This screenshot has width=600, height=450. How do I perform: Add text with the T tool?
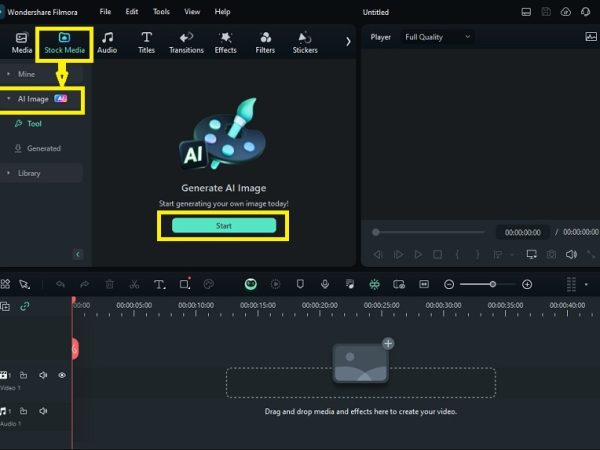159,284
